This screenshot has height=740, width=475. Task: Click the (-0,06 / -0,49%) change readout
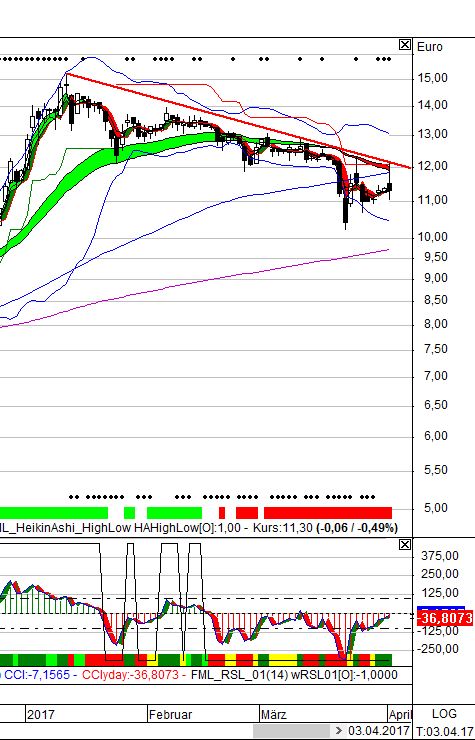(357, 528)
